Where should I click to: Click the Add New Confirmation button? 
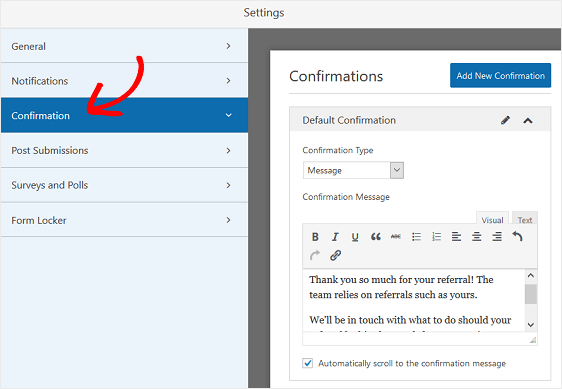tap(500, 75)
